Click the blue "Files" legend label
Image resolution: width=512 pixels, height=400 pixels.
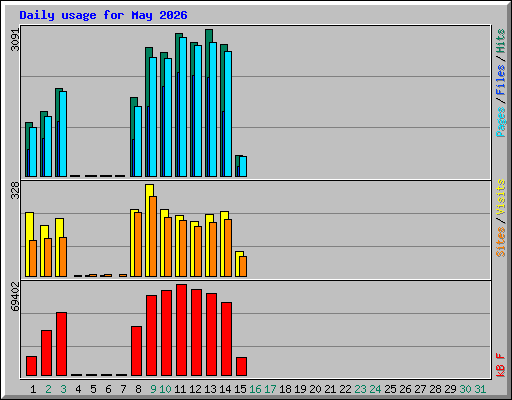coord(500,80)
